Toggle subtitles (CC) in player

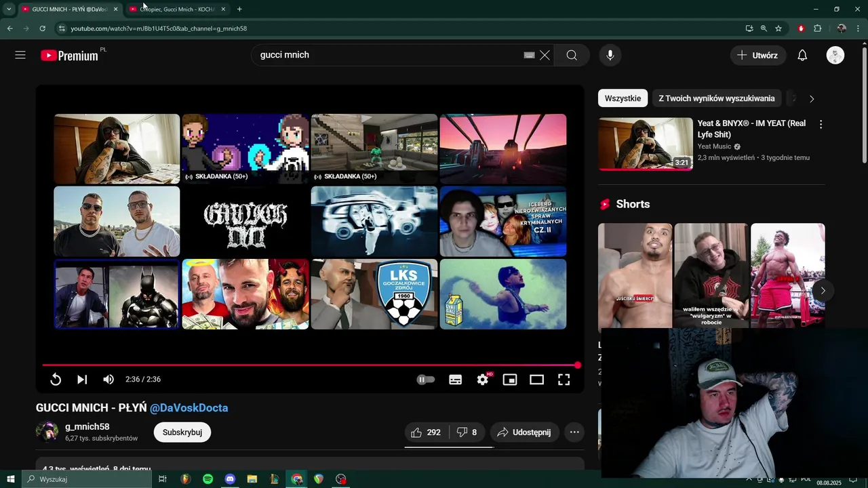[456, 380]
